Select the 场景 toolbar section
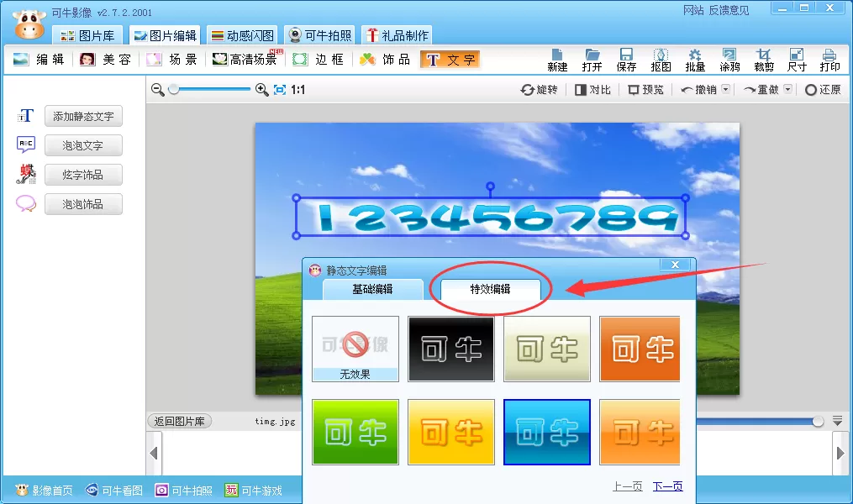The width and height of the screenshot is (853, 504). [x=172, y=60]
